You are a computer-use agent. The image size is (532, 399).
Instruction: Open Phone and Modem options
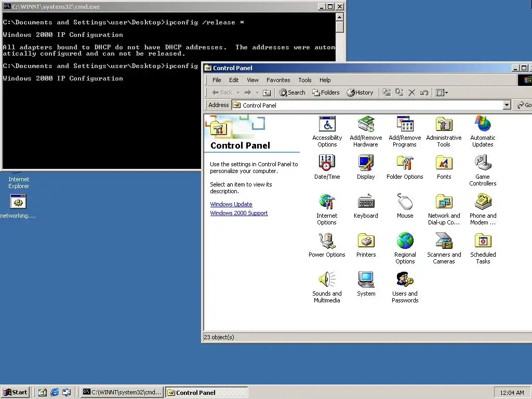[483, 209]
